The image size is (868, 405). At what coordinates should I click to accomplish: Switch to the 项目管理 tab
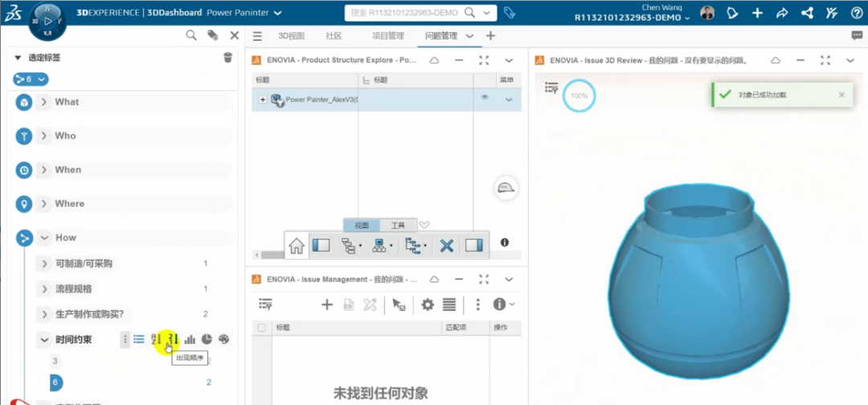click(387, 36)
